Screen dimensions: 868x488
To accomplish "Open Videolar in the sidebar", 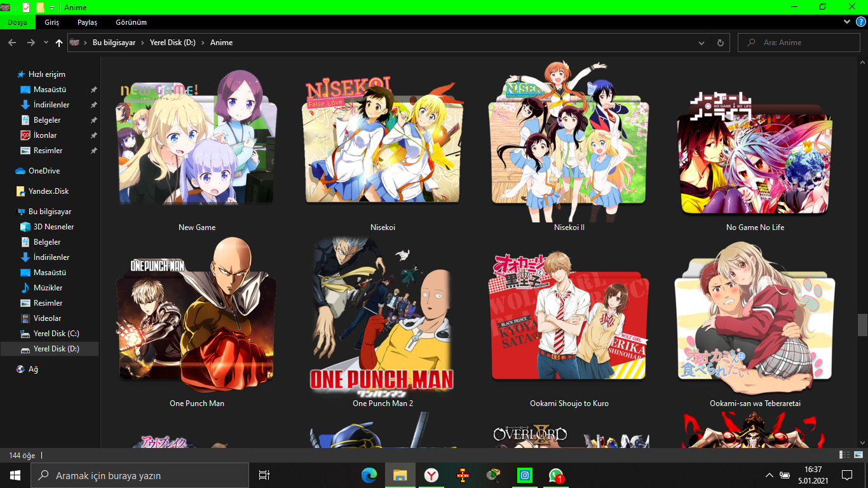I will (48, 318).
